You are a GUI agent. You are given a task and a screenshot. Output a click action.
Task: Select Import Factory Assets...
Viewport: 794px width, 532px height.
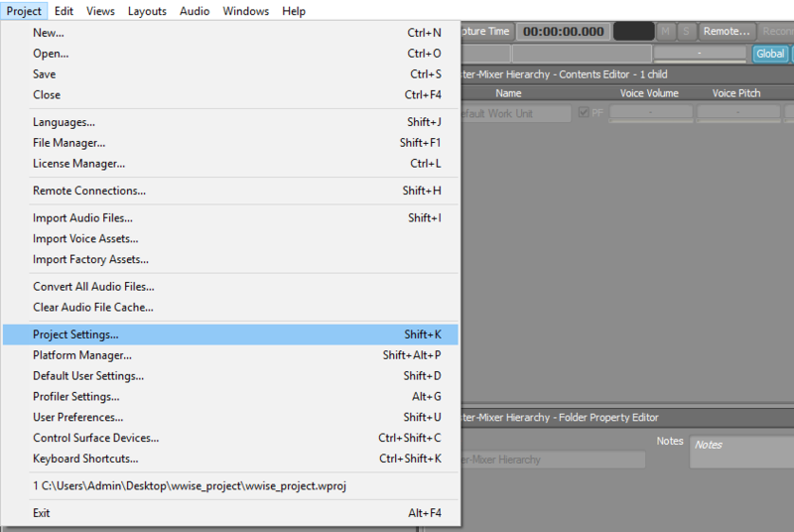click(x=230, y=259)
